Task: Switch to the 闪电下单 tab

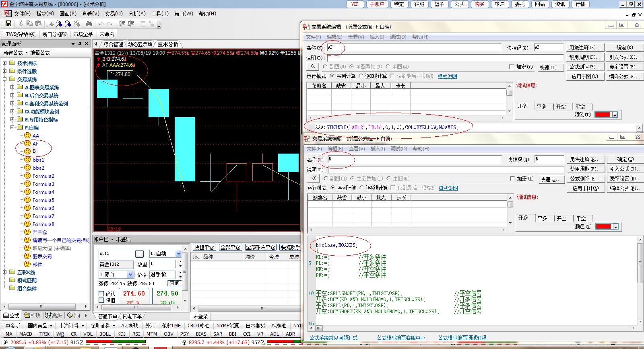Action: tap(132, 316)
